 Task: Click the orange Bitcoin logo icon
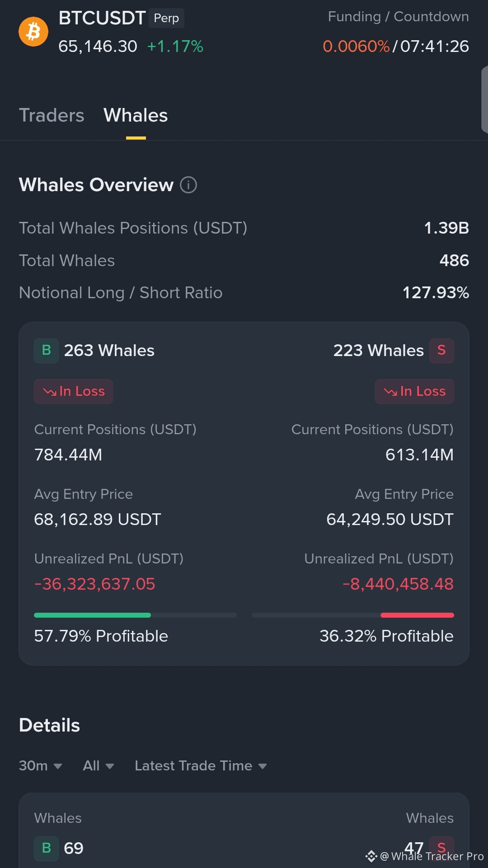coord(33,32)
